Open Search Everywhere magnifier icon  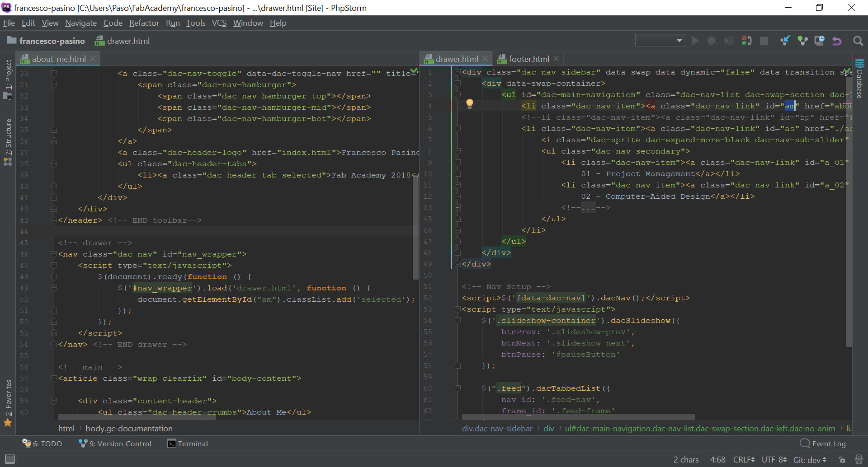(x=858, y=41)
